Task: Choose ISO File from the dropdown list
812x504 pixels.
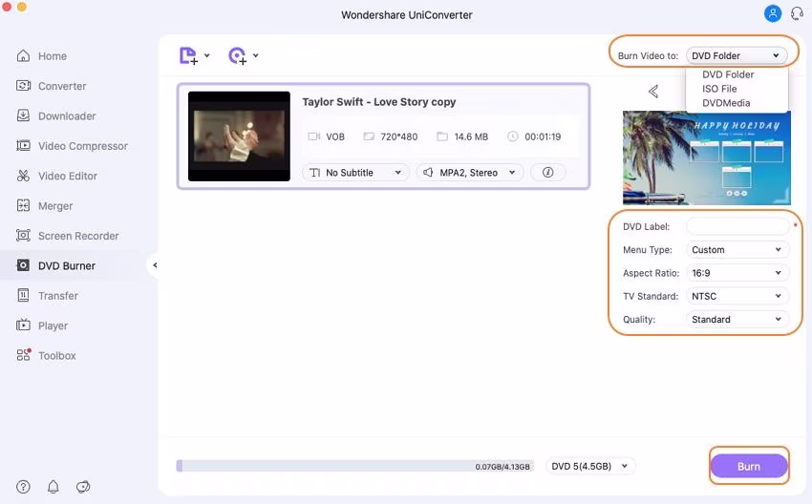Action: coord(719,89)
